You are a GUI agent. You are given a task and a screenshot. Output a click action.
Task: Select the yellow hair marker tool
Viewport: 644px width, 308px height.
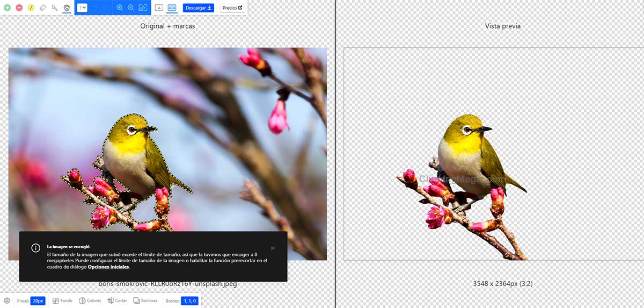31,8
